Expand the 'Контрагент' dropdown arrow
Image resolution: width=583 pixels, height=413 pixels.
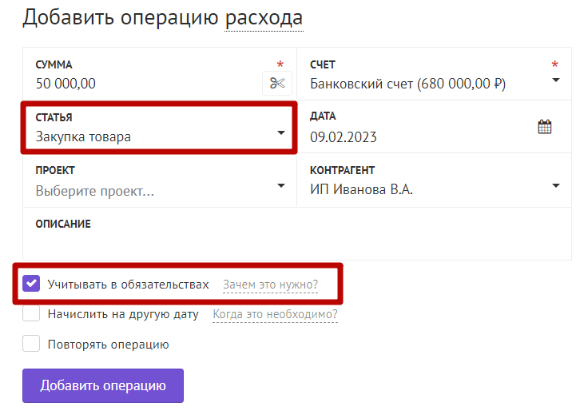click(555, 185)
